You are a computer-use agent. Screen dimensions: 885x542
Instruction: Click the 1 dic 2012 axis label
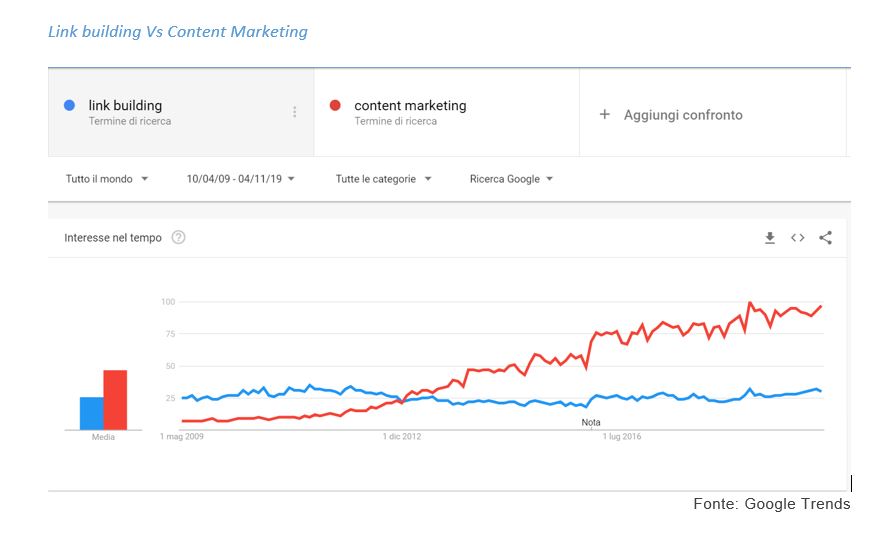402,436
